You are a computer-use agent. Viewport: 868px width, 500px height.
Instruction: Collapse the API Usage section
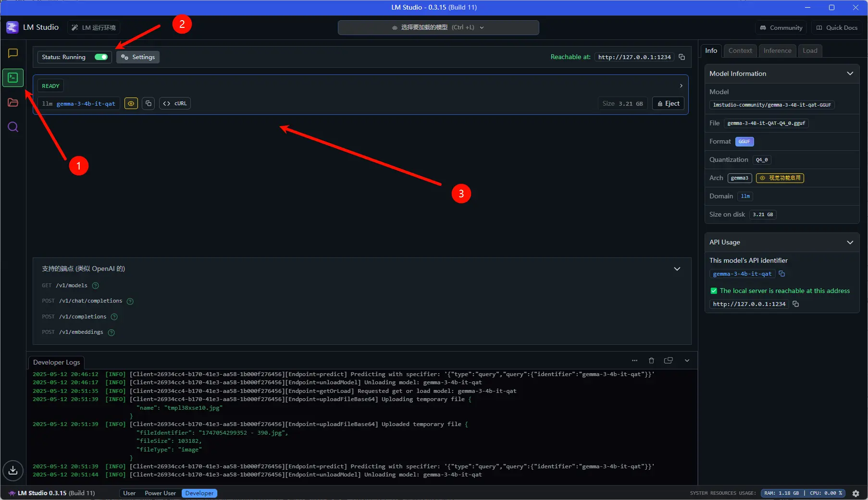pyautogui.click(x=850, y=243)
